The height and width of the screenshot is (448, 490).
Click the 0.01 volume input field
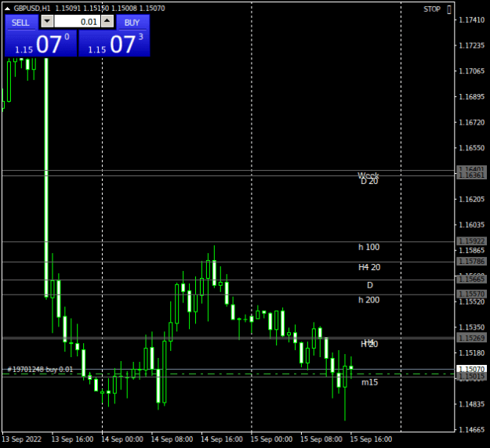point(77,22)
